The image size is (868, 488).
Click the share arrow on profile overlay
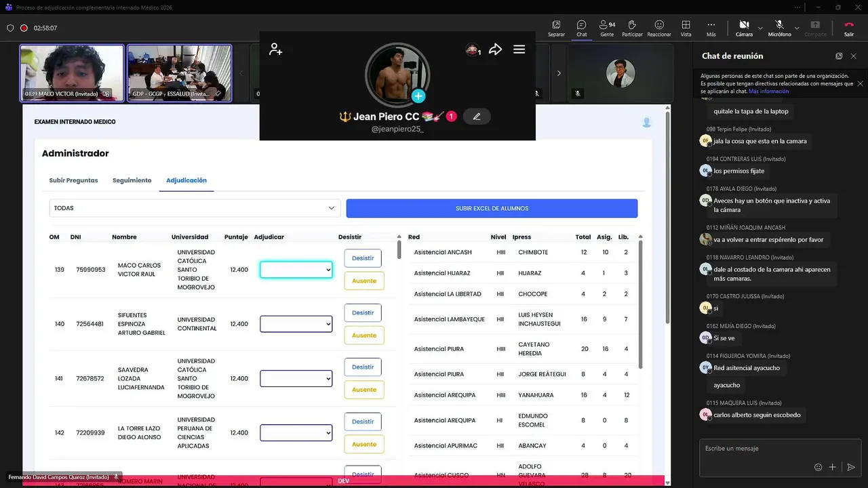click(x=496, y=49)
